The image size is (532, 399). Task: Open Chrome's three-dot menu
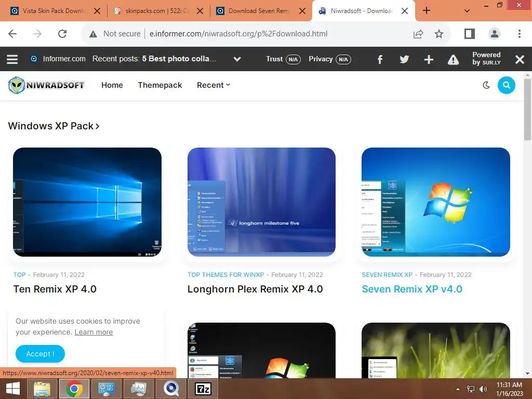(519, 34)
